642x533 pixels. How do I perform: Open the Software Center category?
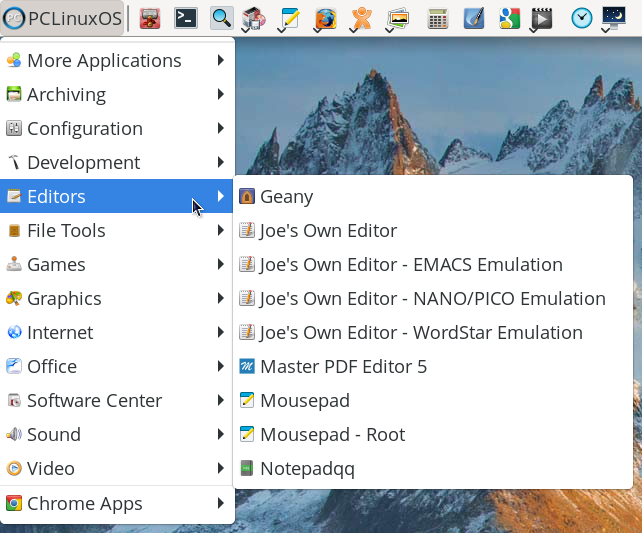tap(94, 401)
